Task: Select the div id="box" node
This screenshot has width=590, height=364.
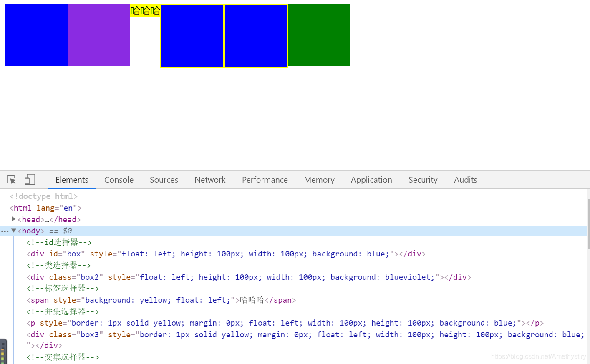Action: pos(226,254)
